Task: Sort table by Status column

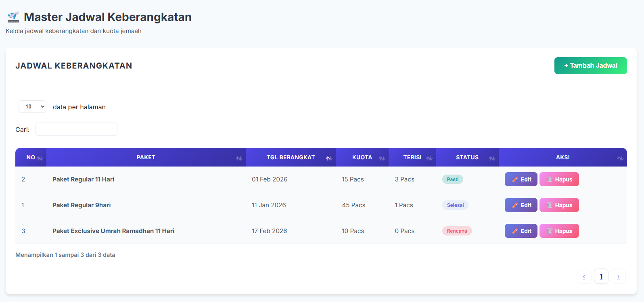Action: click(492, 158)
